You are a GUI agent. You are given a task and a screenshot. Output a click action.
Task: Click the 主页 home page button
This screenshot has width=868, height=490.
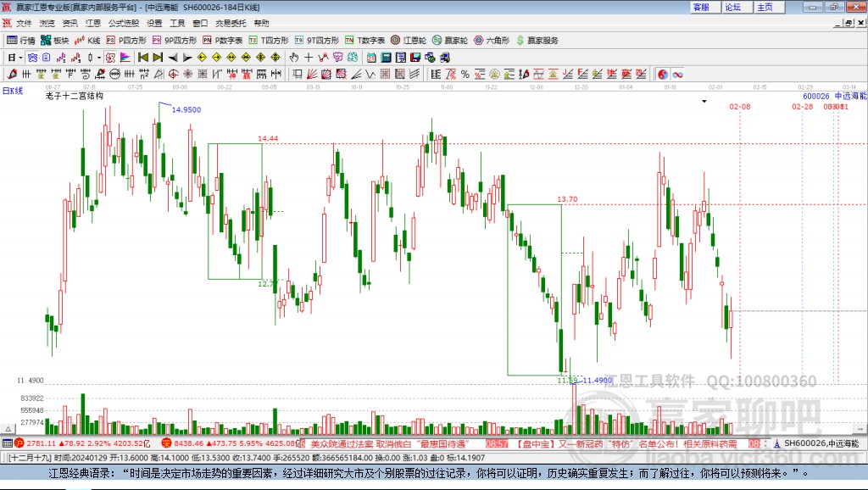pyautogui.click(x=768, y=7)
